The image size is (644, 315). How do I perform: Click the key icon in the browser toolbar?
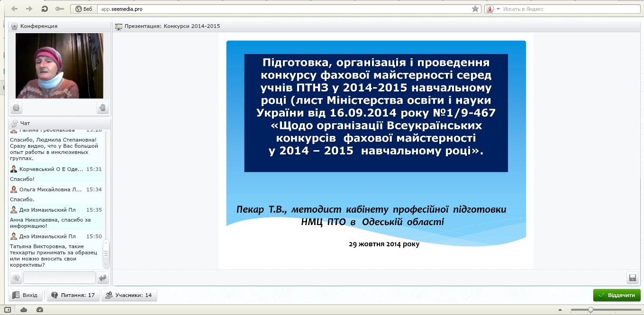(x=59, y=9)
